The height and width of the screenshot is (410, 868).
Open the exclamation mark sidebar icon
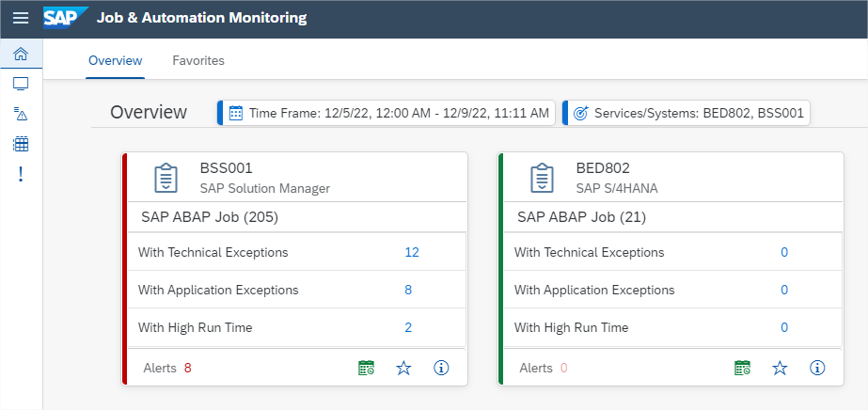(x=21, y=174)
